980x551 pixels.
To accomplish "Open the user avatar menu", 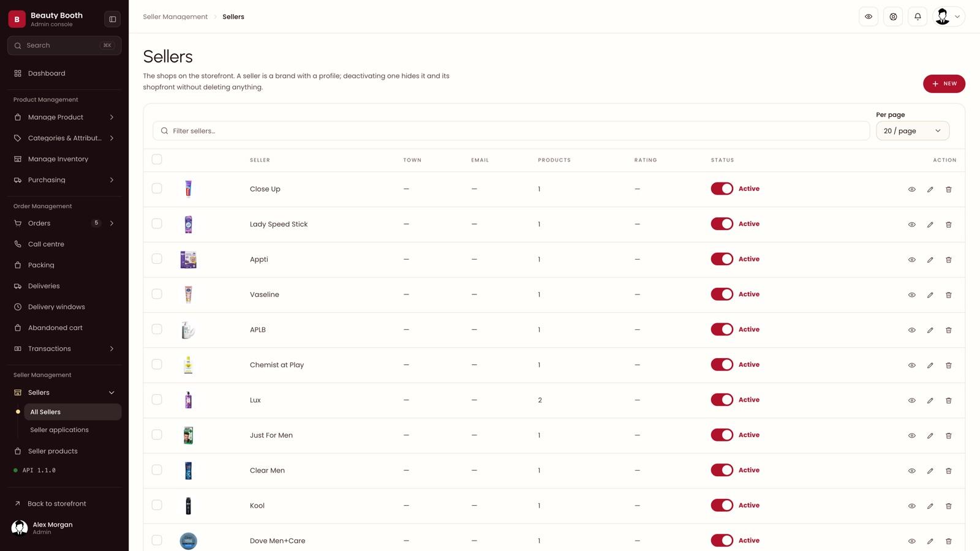I will pos(948,17).
